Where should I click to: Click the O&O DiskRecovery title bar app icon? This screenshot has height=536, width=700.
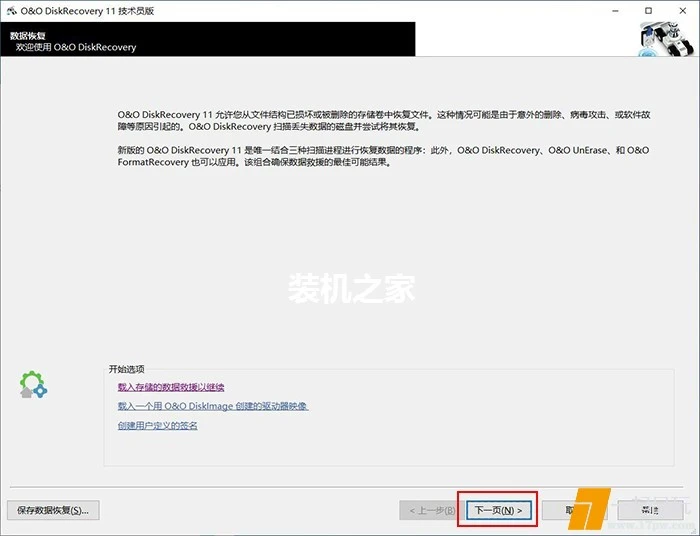11,10
